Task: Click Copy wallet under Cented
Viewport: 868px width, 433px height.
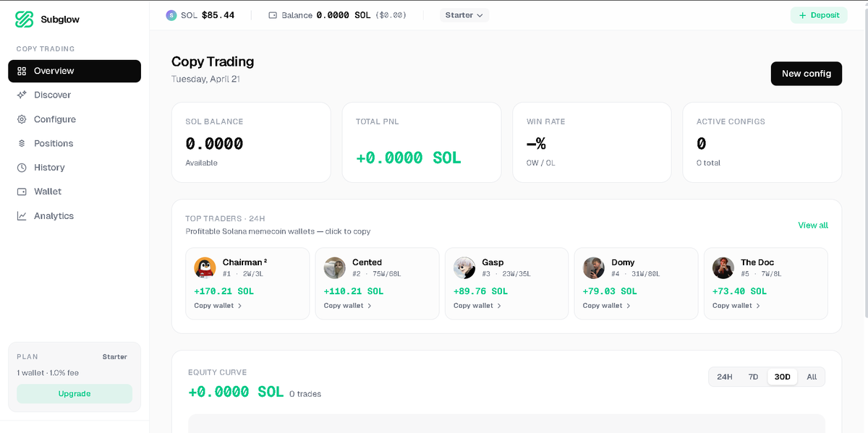Action: (x=348, y=306)
